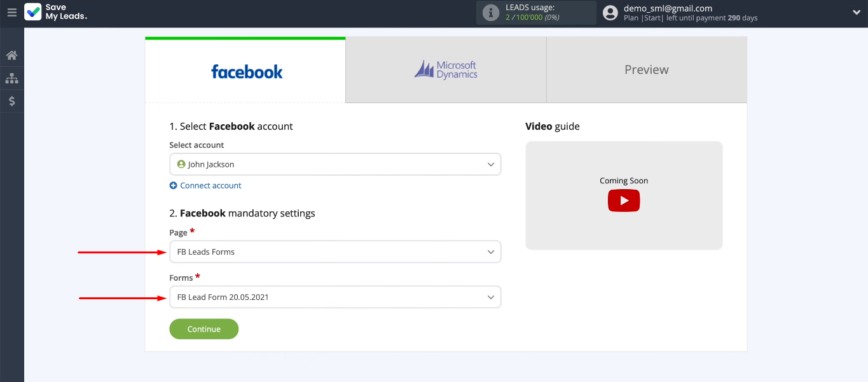Viewport: 868px width, 382px height.
Task: Open the Page dropdown showing FB Leads Forms
Action: [334, 252]
